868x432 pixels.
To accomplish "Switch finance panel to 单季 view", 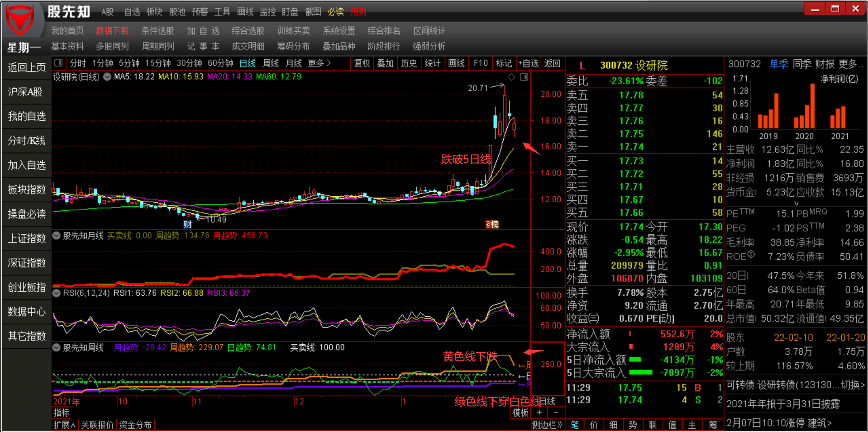I will point(779,64).
